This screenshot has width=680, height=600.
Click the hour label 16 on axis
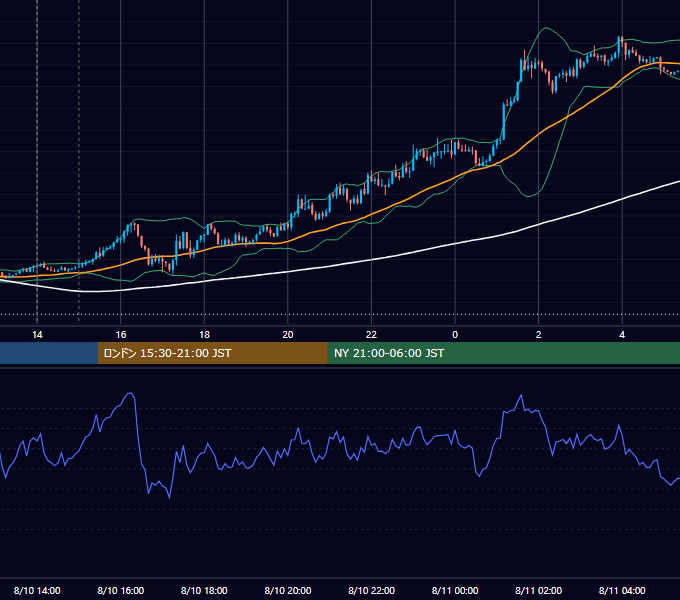[121, 335]
